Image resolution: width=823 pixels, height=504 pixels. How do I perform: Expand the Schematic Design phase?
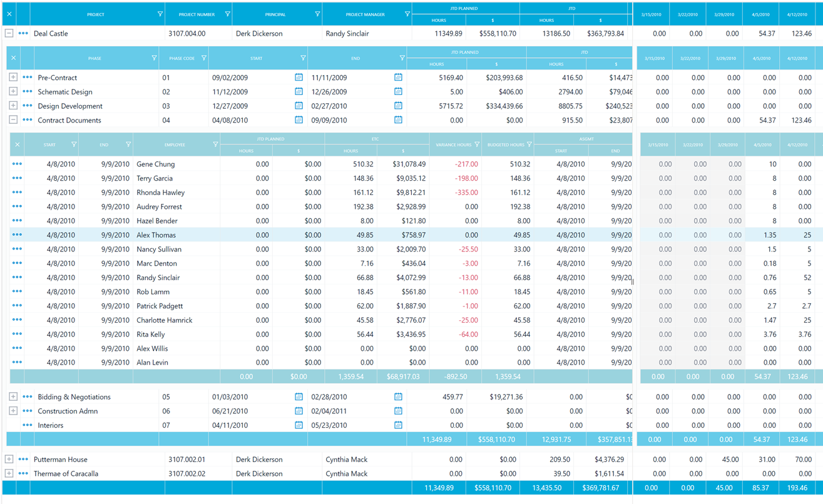pos(13,92)
